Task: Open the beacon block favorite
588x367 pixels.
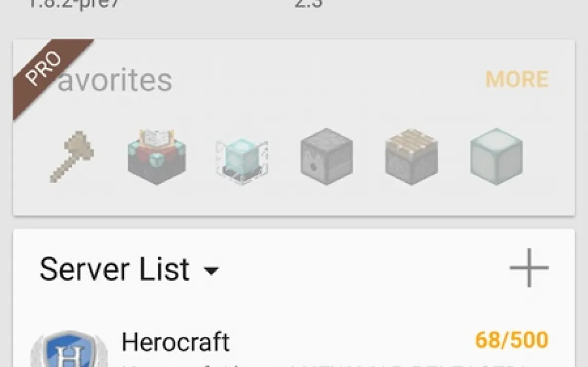Action: pyautogui.click(x=242, y=160)
